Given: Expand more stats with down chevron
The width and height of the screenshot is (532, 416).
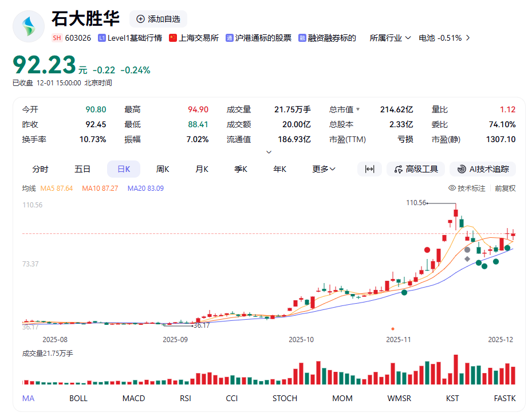Looking at the screenshot, I should [269, 152].
